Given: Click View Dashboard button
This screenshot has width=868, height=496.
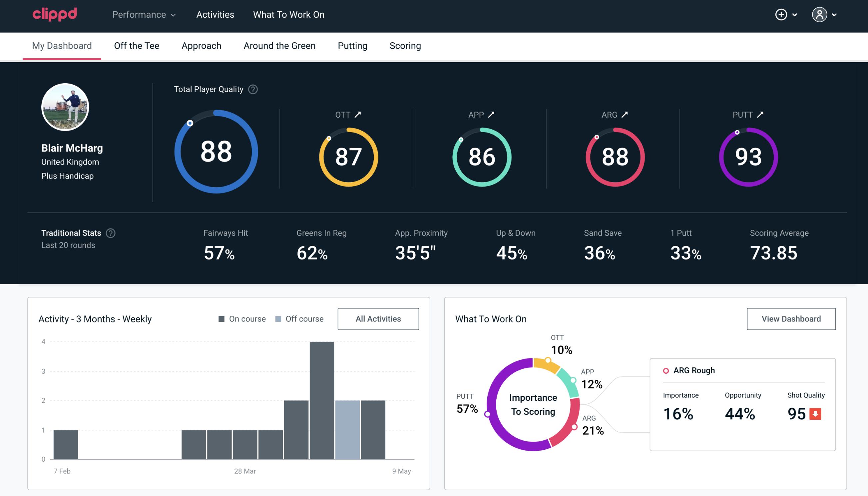Looking at the screenshot, I should (x=791, y=318).
